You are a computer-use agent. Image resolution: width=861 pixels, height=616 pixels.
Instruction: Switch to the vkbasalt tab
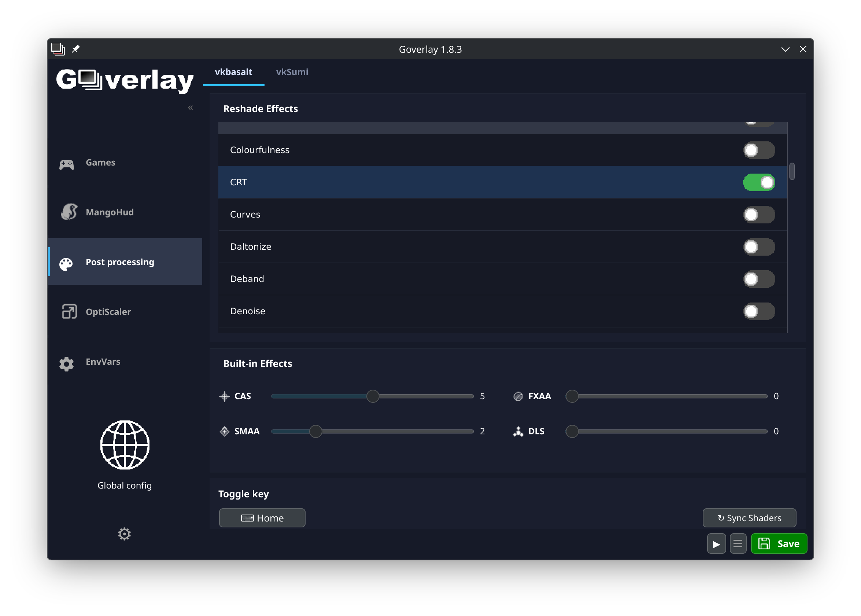(233, 72)
